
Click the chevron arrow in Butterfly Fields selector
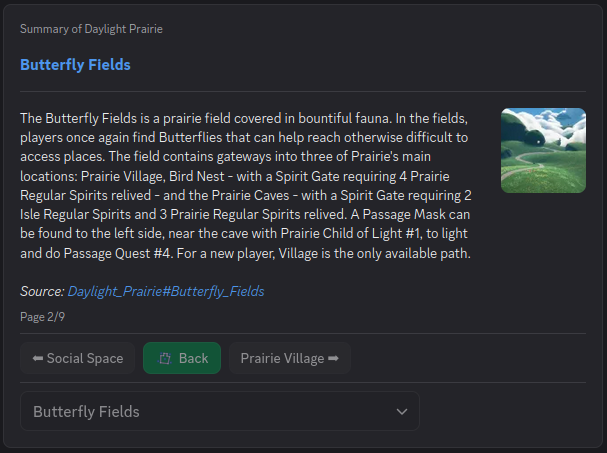point(402,412)
